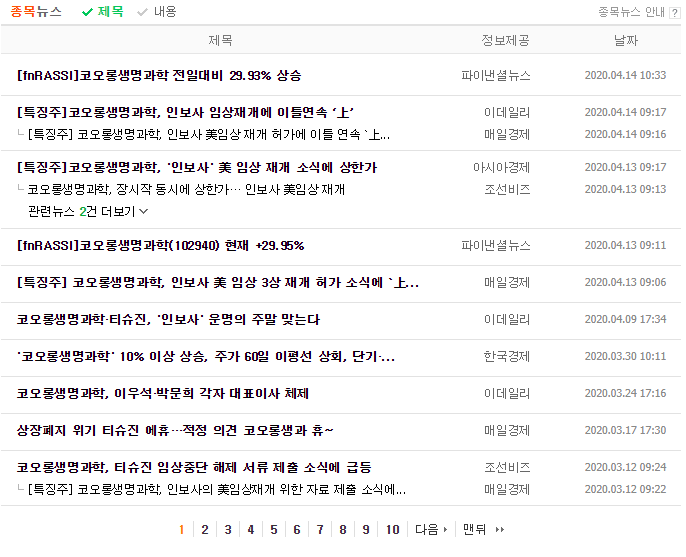Select date text 2020.04.13 09:11
The width and height of the screenshot is (686, 557).
point(626,245)
